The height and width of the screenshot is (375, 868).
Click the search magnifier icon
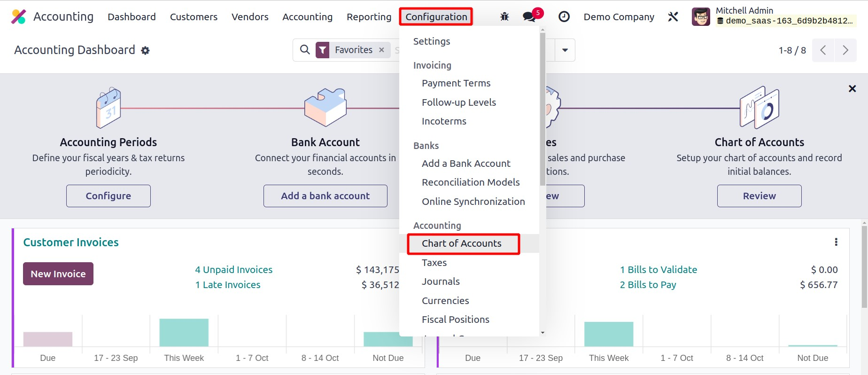tap(305, 50)
